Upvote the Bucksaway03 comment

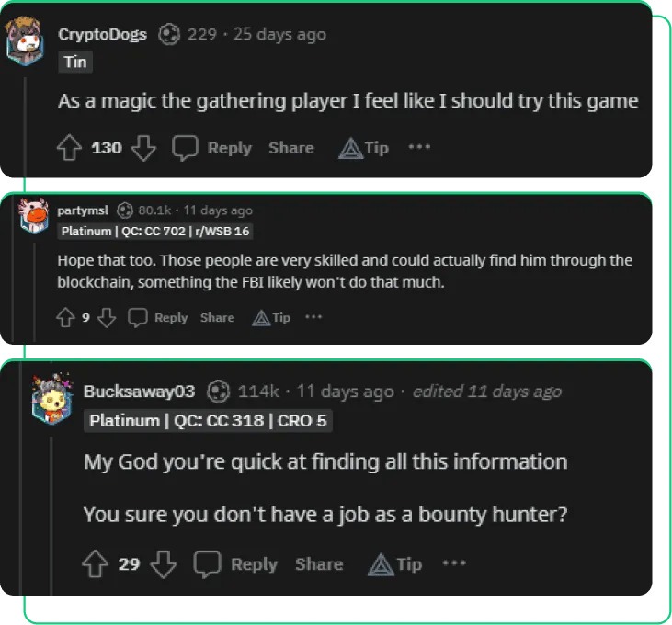[96, 564]
